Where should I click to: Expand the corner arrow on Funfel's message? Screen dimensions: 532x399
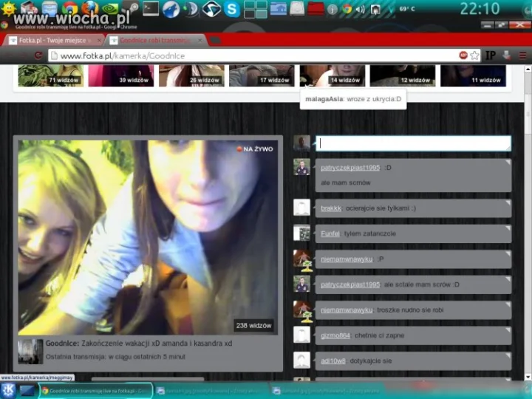pos(508,228)
